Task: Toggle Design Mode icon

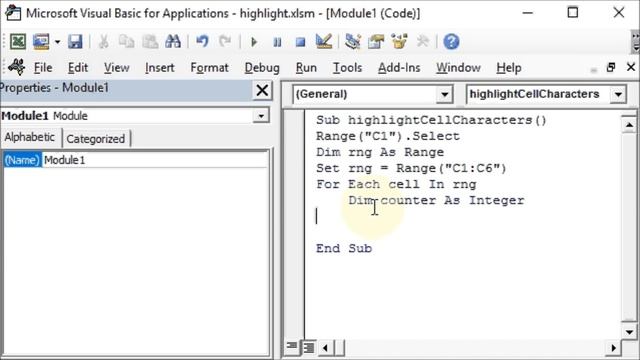Action: [x=324, y=42]
